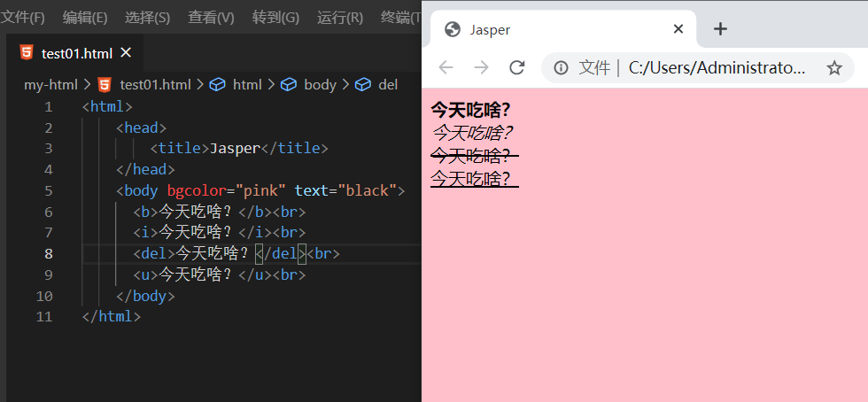This screenshot has height=402, width=868.
Task: Open the 转到(G) menu
Action: (275, 17)
